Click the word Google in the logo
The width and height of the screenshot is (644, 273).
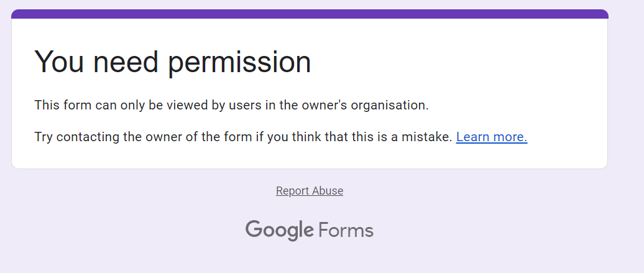pyautogui.click(x=279, y=231)
